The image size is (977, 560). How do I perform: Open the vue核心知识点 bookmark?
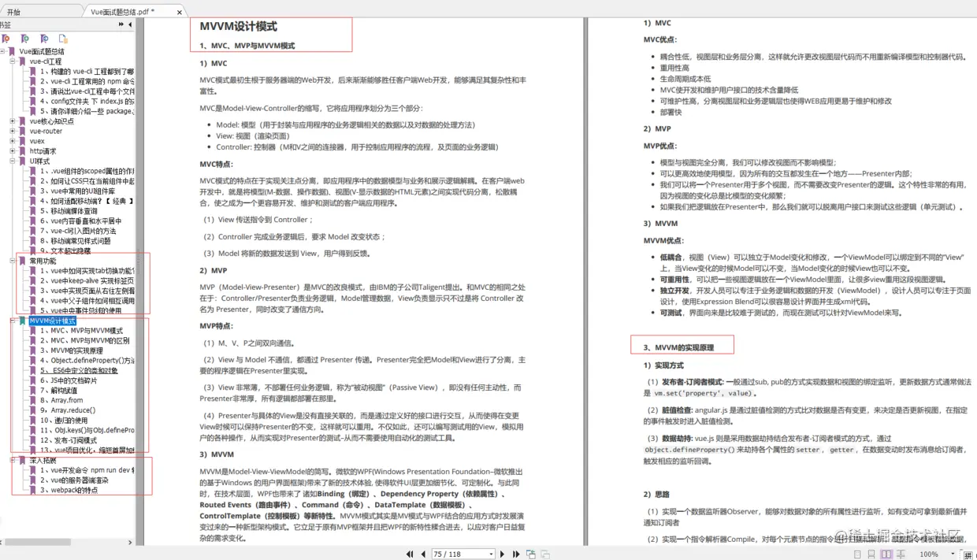coord(52,121)
